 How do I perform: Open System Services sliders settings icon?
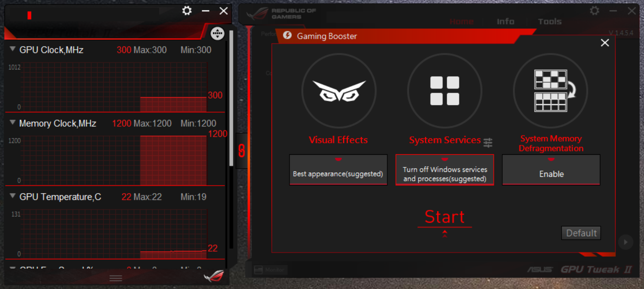click(488, 142)
